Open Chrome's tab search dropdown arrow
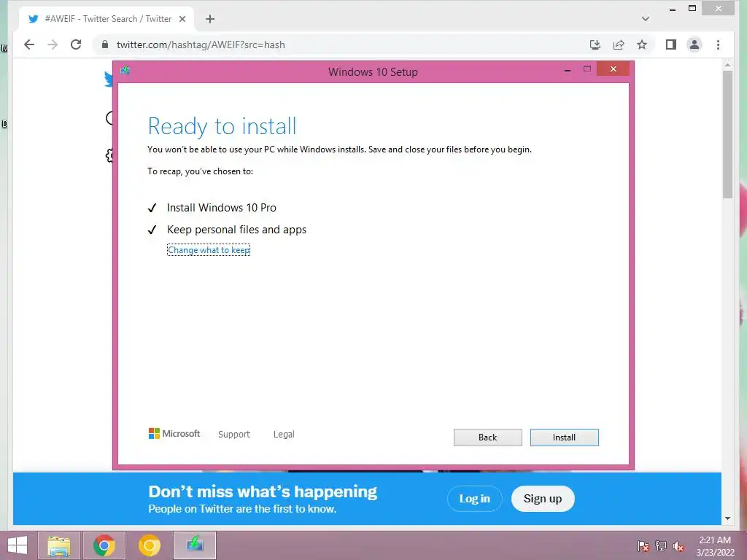Screen dimensions: 747x560 point(645,19)
